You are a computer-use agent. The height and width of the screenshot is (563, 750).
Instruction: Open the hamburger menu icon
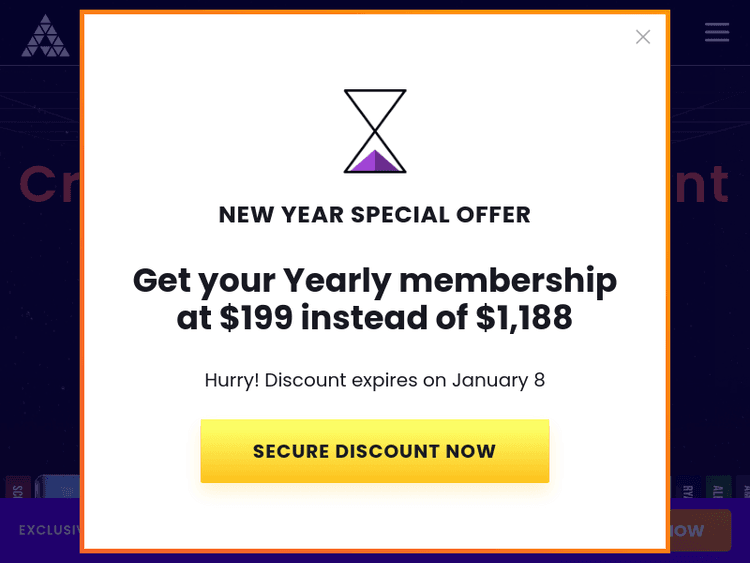[717, 32]
